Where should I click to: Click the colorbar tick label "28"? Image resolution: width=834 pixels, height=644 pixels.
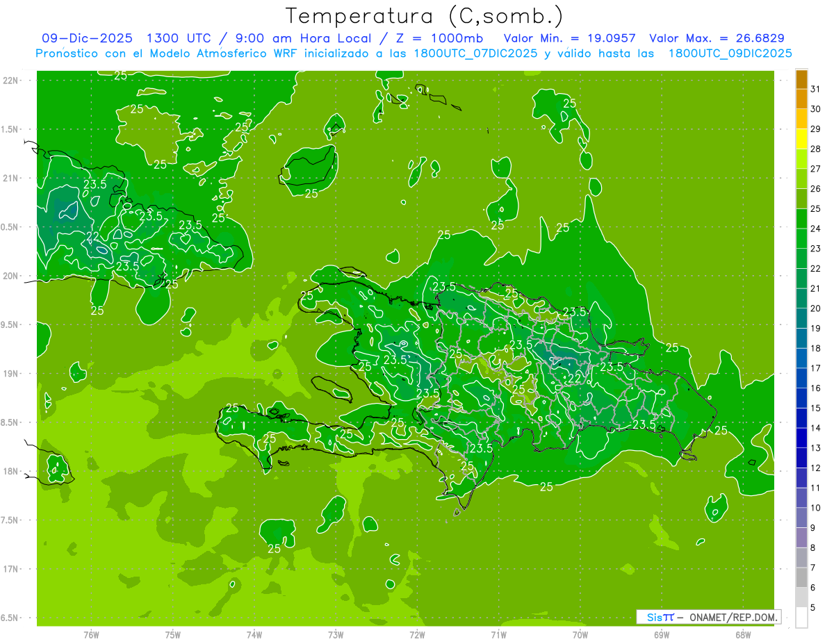(816, 149)
